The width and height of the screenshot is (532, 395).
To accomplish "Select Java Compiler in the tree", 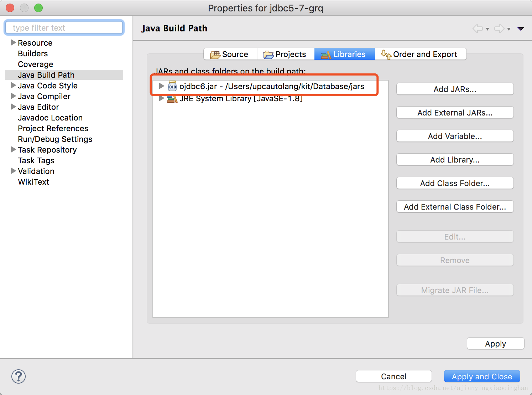I will (44, 96).
